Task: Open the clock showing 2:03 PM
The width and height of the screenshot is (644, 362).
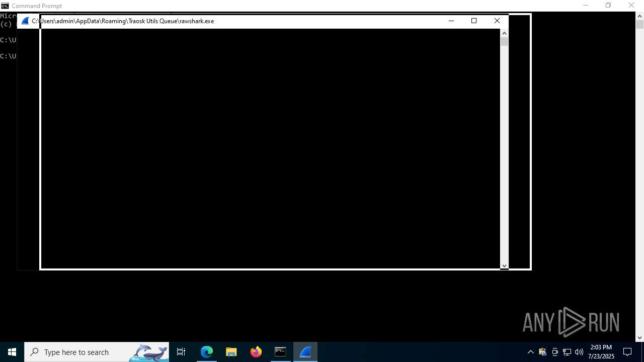Action: 601,352
